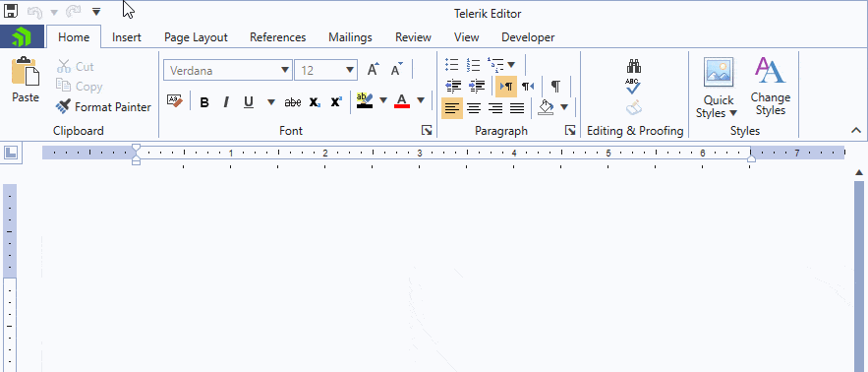This screenshot has width=868, height=372.
Task: Click the superscript icon
Action: [336, 102]
